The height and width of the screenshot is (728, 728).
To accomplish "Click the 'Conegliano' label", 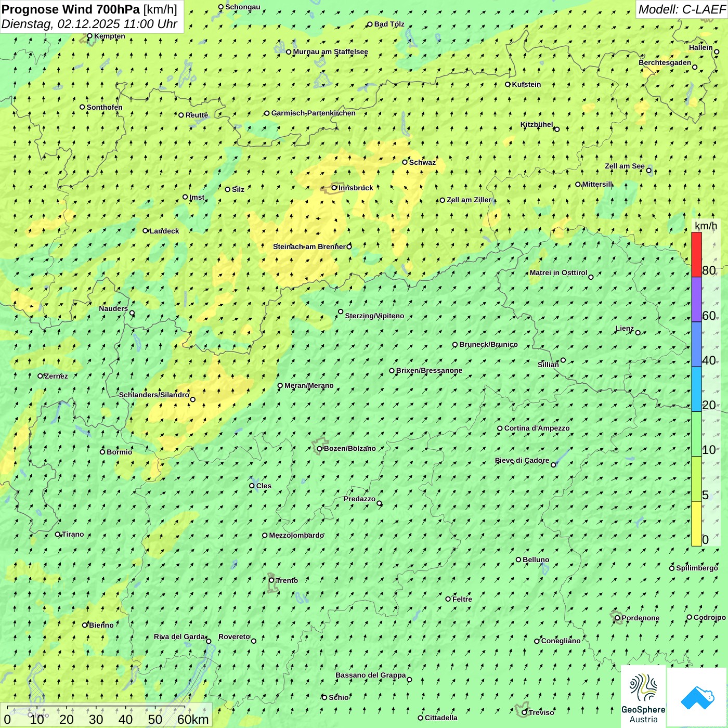I will pyautogui.click(x=561, y=641).
